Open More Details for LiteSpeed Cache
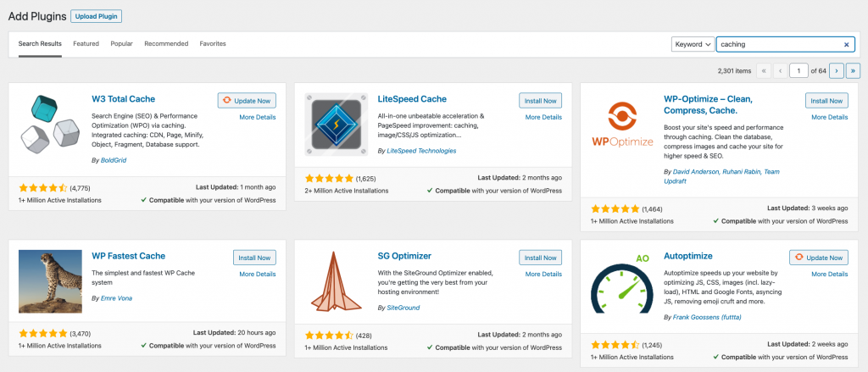The image size is (868, 372). click(x=543, y=117)
